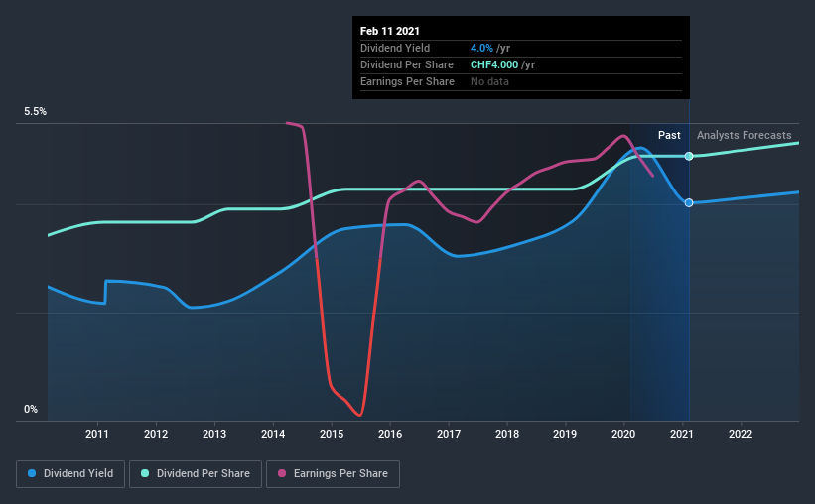815x504 pixels.
Task: Click the Past label on chart
Action: point(669,135)
